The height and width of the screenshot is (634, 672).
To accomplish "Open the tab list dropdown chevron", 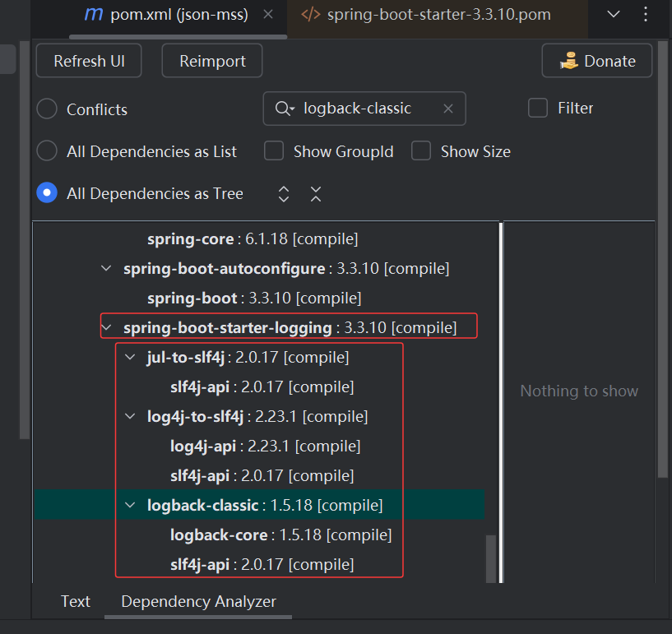I will (613, 14).
